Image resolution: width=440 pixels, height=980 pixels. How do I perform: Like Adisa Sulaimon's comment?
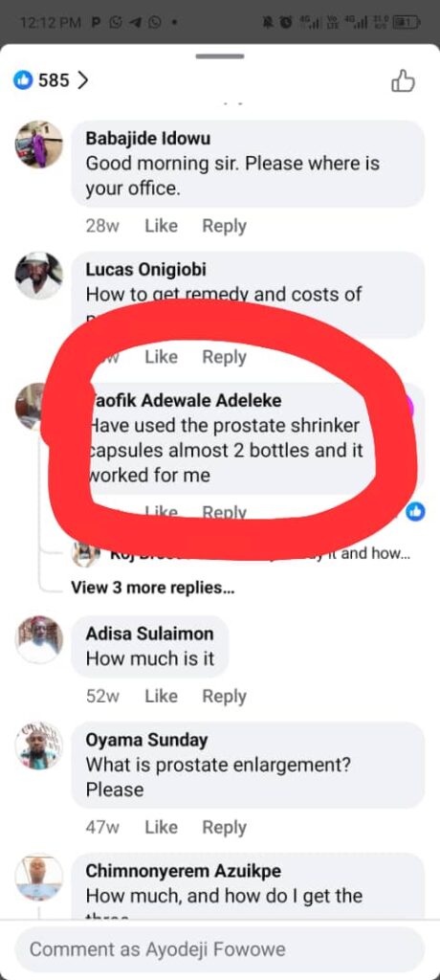(x=162, y=696)
